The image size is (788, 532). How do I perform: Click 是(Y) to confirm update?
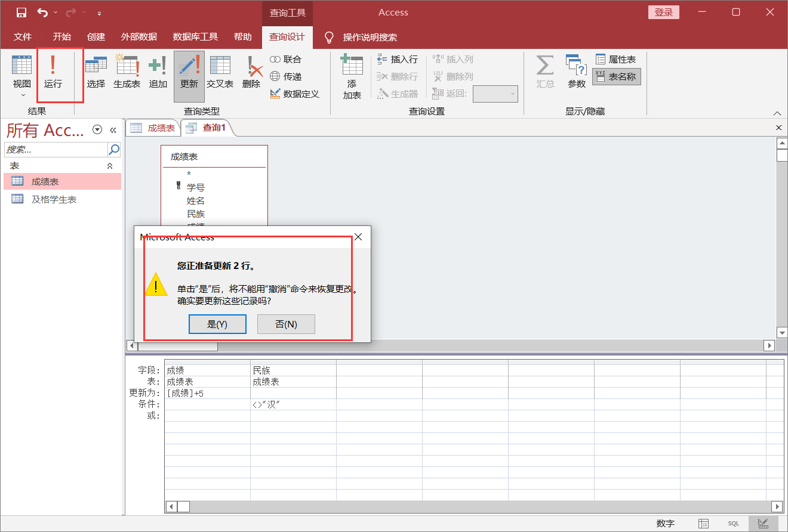(217, 324)
